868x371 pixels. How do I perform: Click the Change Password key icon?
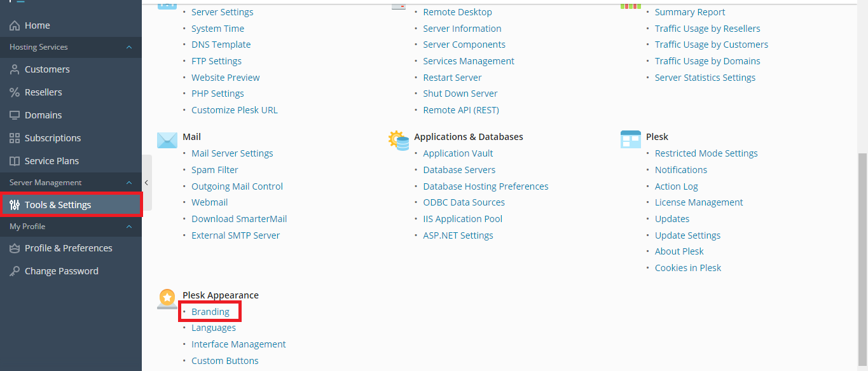coord(15,271)
